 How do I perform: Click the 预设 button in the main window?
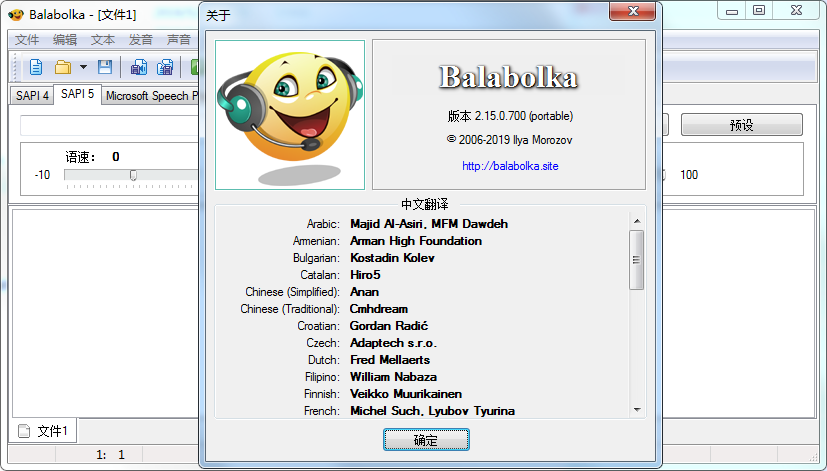tap(742, 125)
